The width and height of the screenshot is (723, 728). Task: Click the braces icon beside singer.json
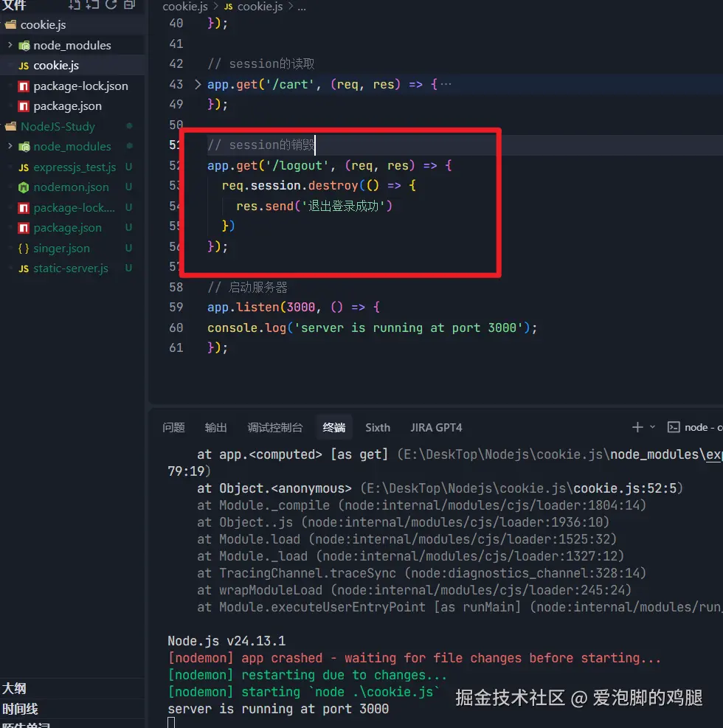pos(24,249)
